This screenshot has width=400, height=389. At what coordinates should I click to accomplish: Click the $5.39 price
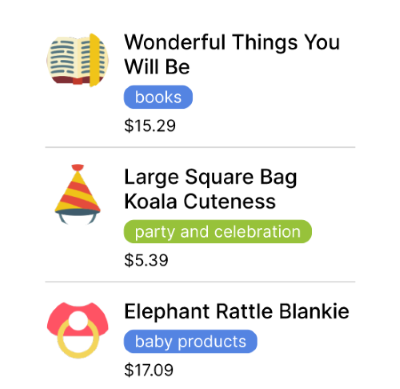point(146,260)
